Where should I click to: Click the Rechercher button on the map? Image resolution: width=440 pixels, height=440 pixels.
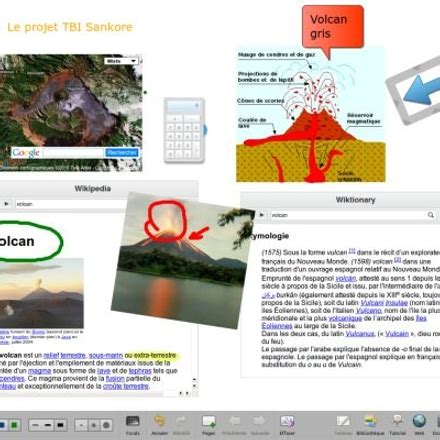(x=122, y=153)
